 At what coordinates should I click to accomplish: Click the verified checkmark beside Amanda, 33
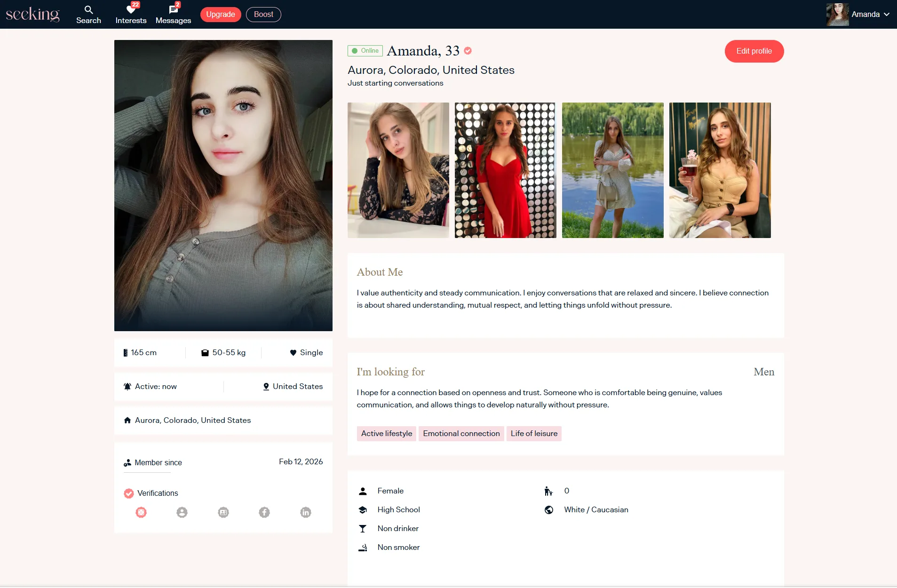(468, 51)
